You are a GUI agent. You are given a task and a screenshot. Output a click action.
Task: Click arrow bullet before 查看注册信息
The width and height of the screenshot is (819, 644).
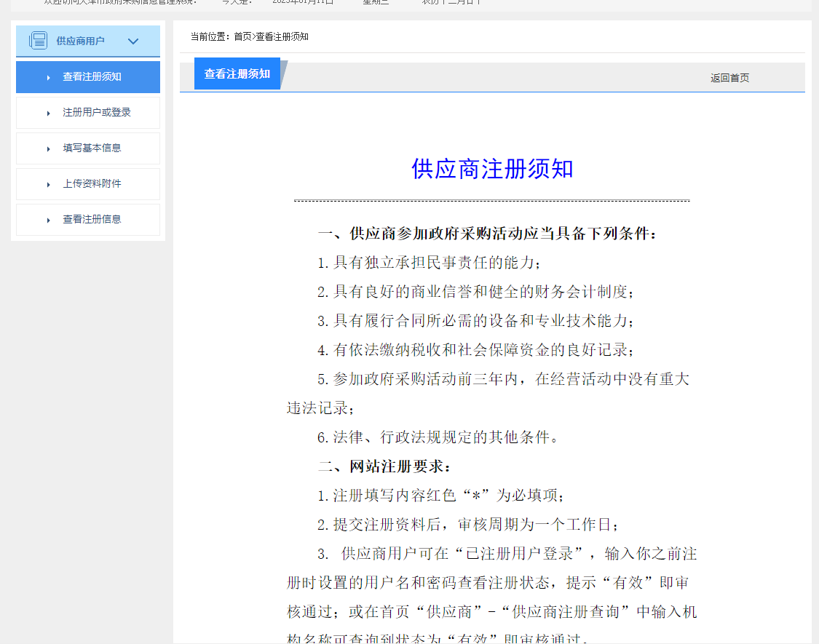(48, 220)
